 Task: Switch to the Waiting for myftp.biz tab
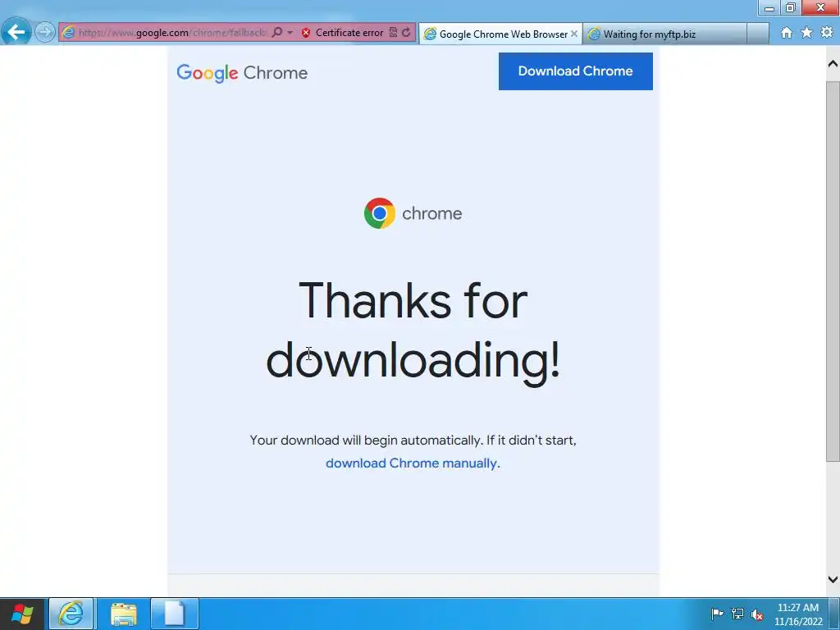tap(664, 34)
